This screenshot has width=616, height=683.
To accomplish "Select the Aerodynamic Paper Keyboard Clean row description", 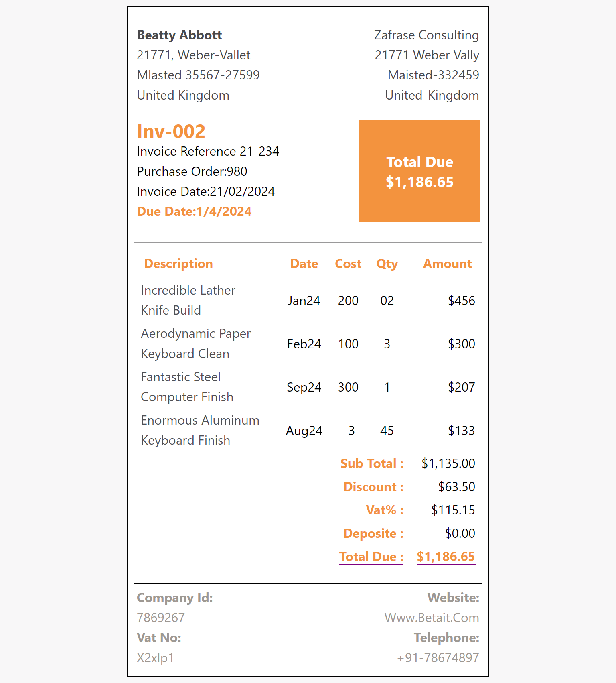I will coord(196,344).
